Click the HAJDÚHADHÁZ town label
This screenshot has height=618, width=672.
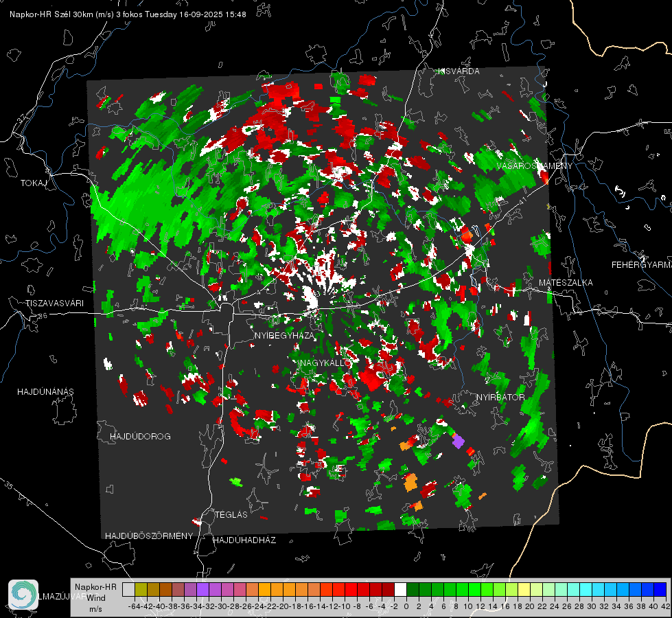(x=244, y=540)
